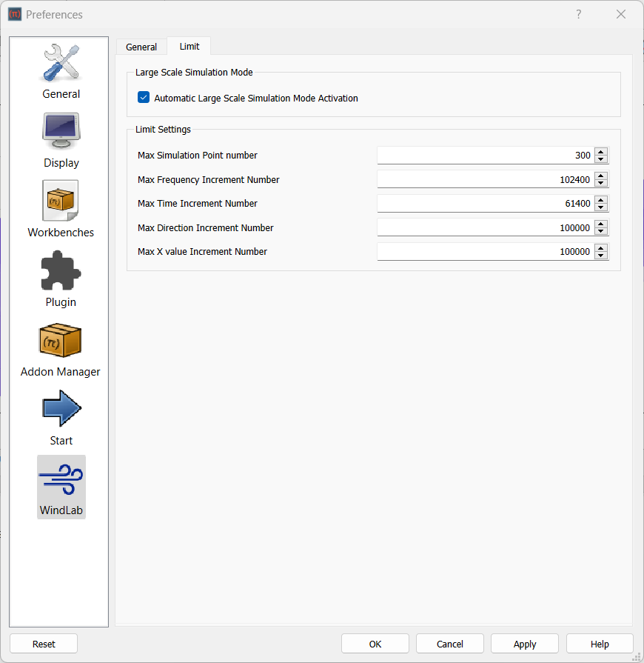Click Max Time Increment Number up arrow
Viewport: 644px width, 663px height.
point(600,200)
